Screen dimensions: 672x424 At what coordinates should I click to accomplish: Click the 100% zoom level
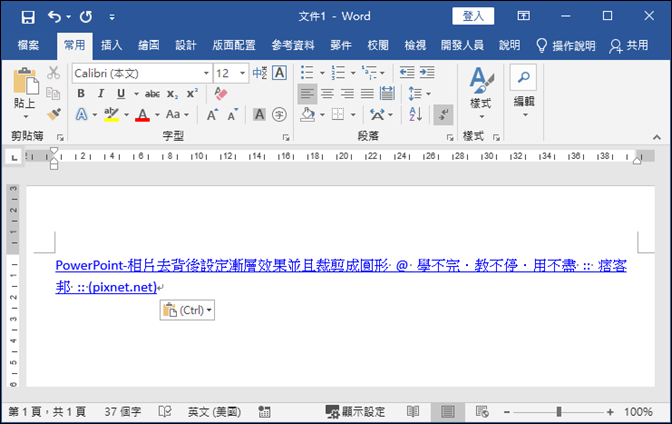pyautogui.click(x=638, y=412)
